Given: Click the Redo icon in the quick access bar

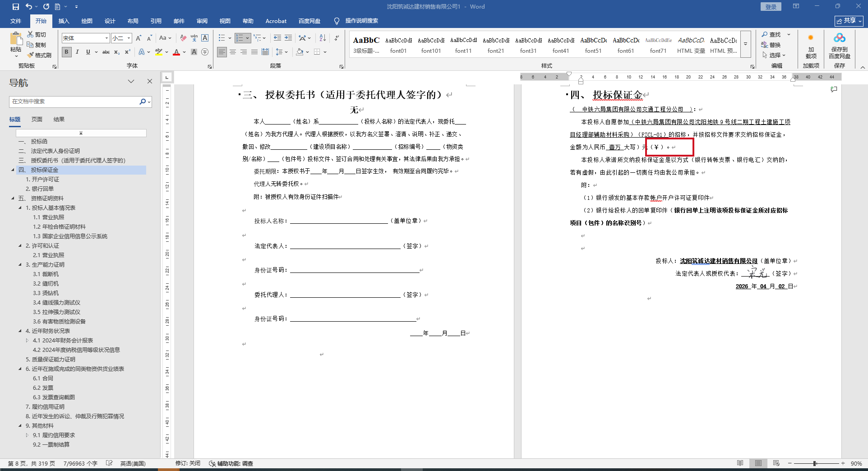Looking at the screenshot, I should tap(46, 7).
